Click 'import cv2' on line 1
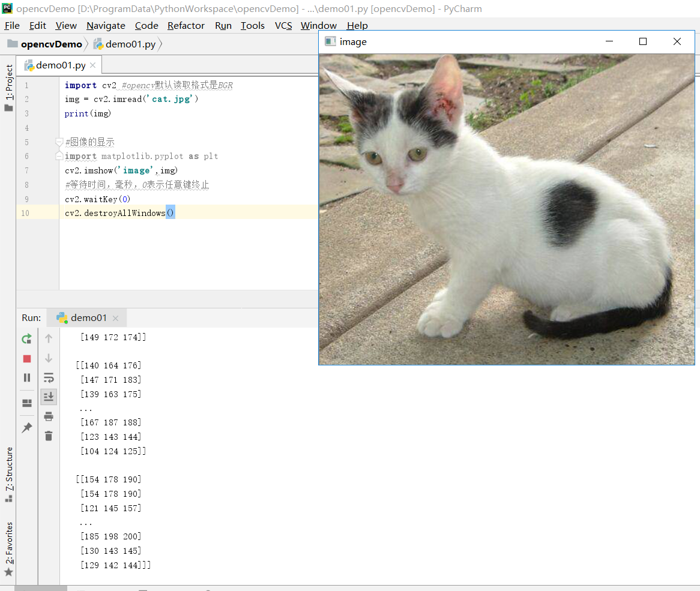 pyautogui.click(x=91, y=85)
